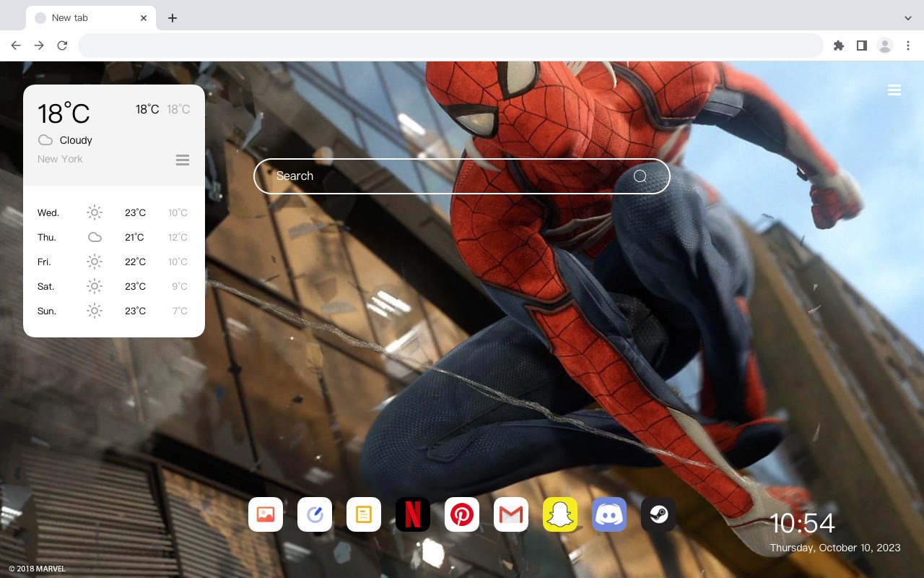924x578 pixels.
Task: Go back to previous page
Action: click(16, 46)
